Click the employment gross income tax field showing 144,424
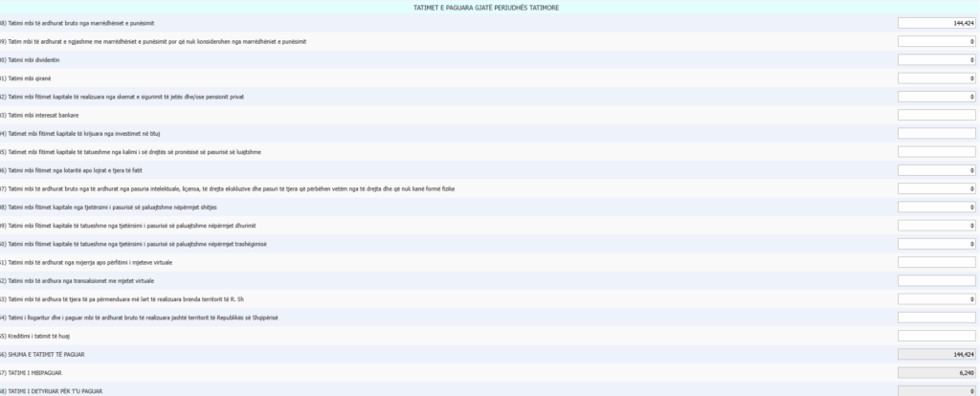The image size is (980, 396). click(x=936, y=23)
